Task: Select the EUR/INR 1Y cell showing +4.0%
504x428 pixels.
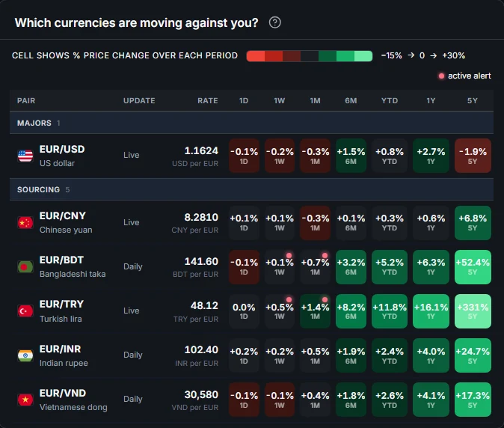Action: (431, 355)
